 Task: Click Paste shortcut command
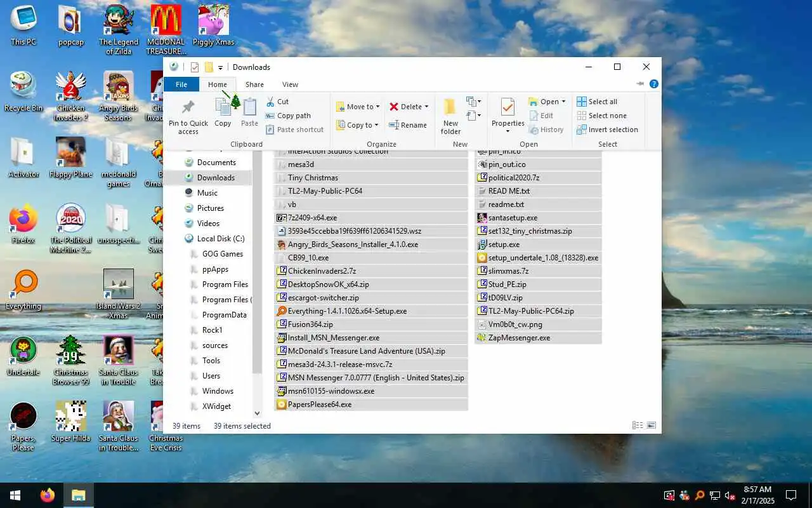click(294, 130)
